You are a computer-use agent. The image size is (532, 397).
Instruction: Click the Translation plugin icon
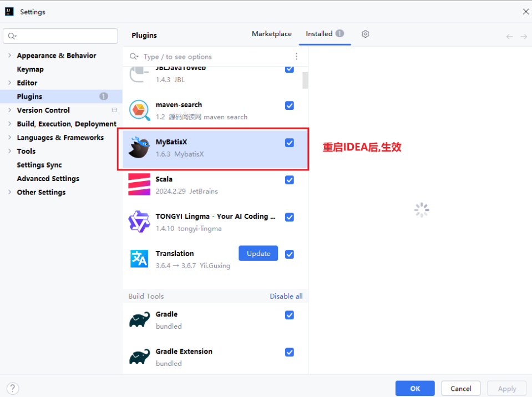pyautogui.click(x=139, y=259)
